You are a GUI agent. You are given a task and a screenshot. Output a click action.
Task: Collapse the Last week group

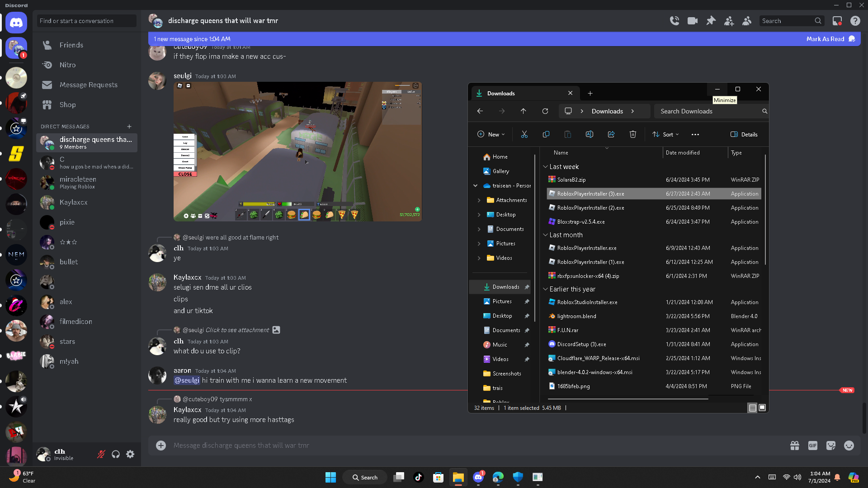tap(545, 167)
